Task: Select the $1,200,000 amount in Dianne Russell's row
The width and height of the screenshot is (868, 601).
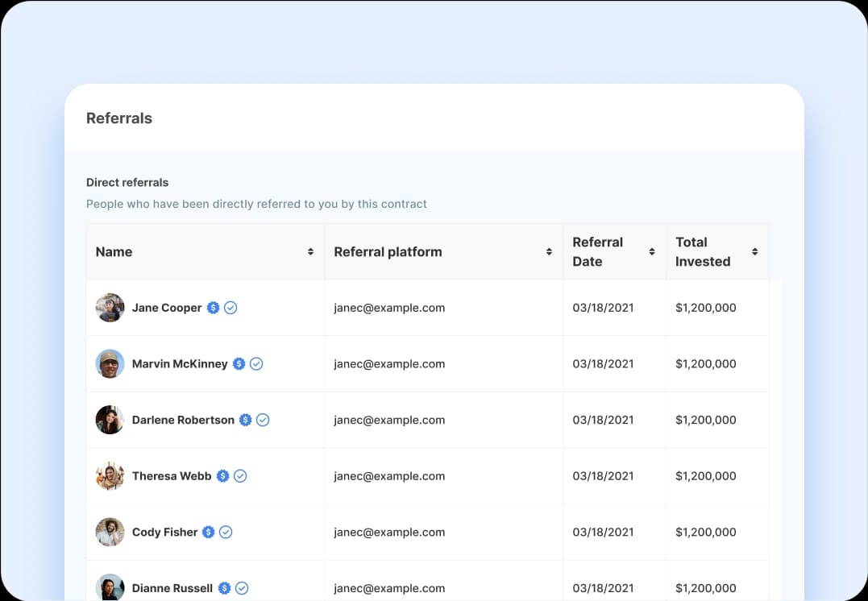Action: (x=705, y=588)
